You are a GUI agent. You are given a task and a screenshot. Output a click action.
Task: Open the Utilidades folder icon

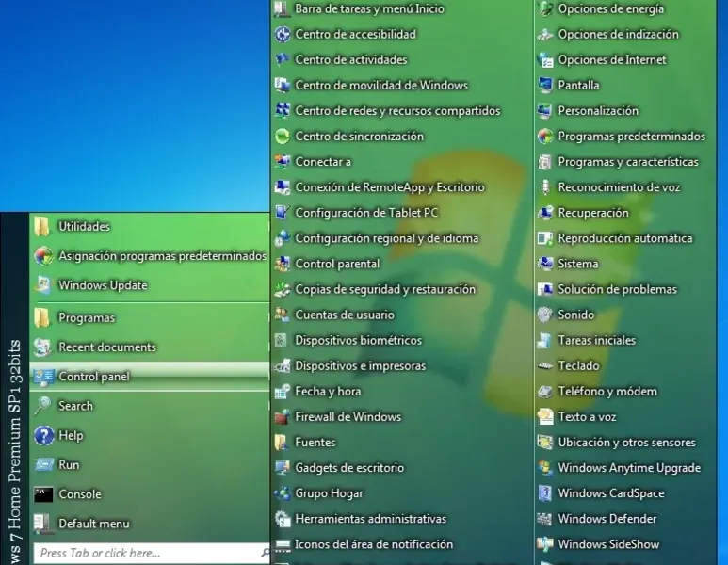42,227
